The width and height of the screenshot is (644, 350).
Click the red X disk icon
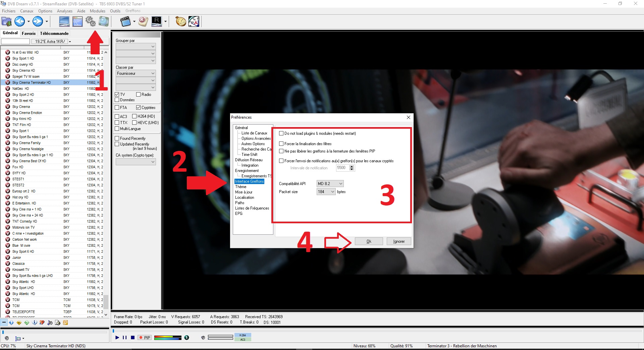(143, 21)
